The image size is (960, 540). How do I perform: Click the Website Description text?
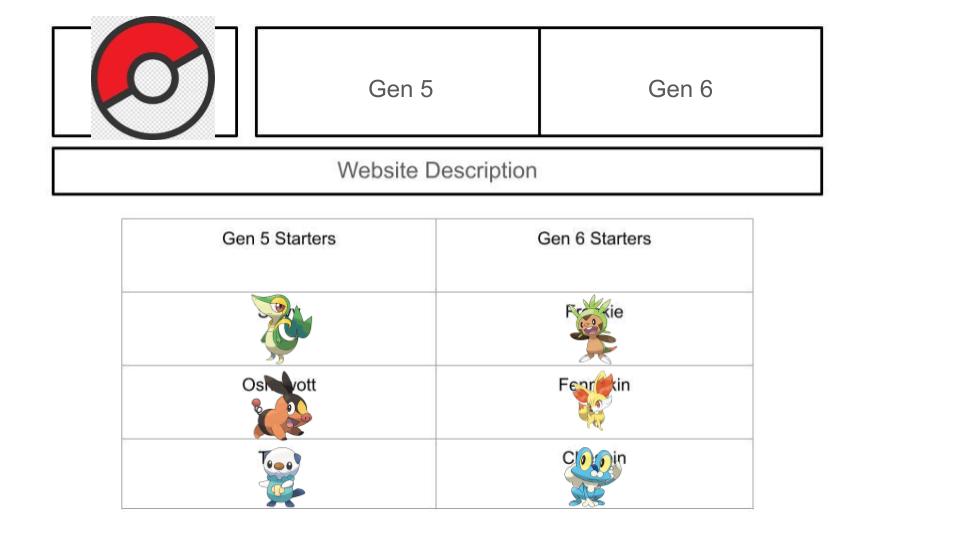coord(437,170)
